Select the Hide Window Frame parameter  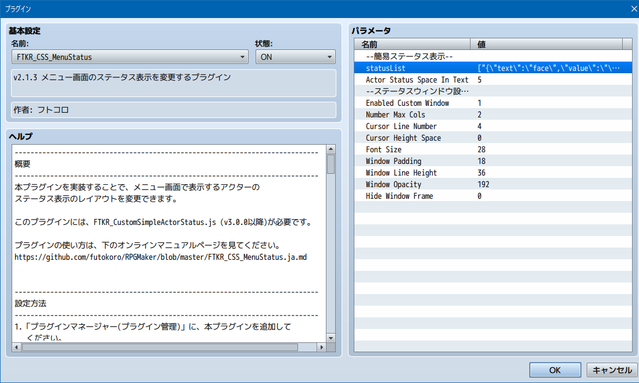(x=493, y=196)
